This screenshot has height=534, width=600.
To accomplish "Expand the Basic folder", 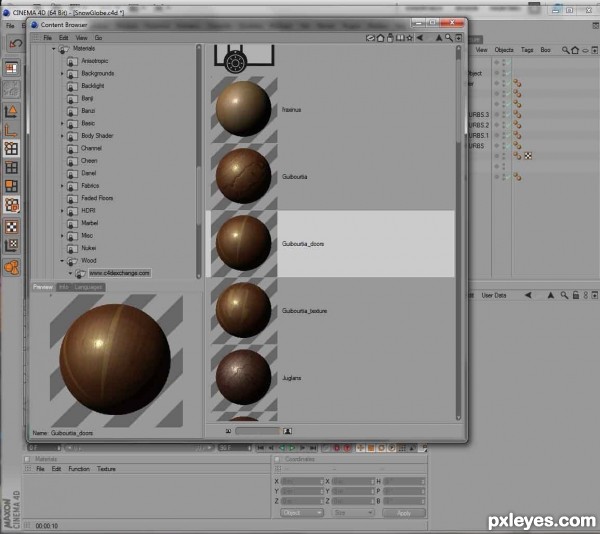I will pyautogui.click(x=62, y=123).
